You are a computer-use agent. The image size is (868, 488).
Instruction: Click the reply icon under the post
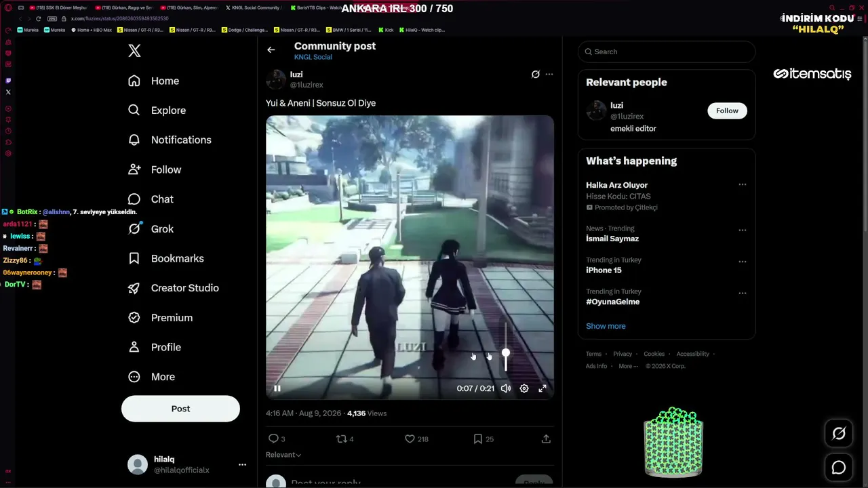pos(273,439)
